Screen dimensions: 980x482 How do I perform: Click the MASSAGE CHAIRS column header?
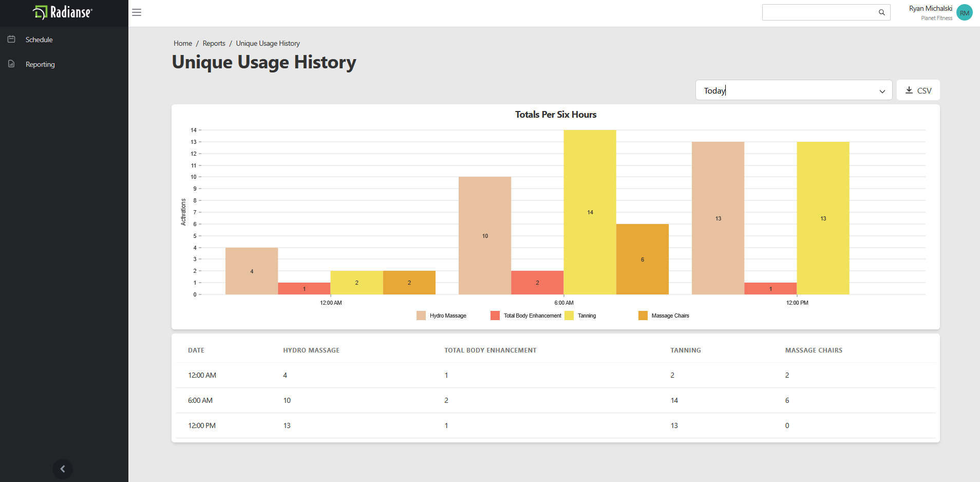point(814,350)
